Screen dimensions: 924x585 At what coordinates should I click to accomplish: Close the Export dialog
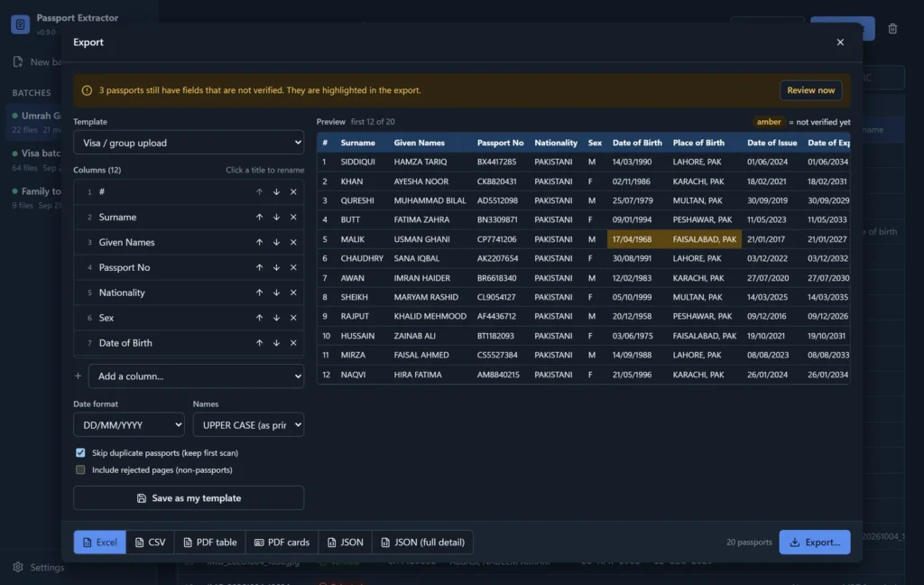tap(840, 42)
